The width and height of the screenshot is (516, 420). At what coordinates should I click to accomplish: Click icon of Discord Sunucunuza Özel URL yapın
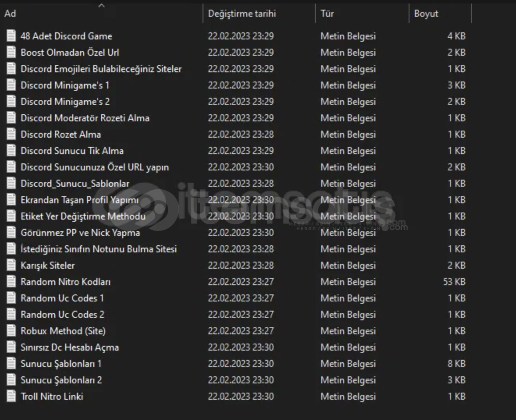point(11,167)
